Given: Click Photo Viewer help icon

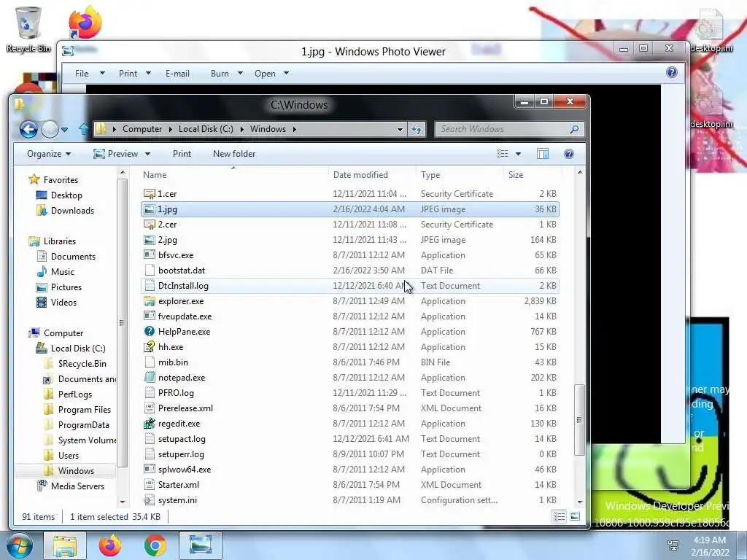Looking at the screenshot, I should pyautogui.click(x=672, y=72).
